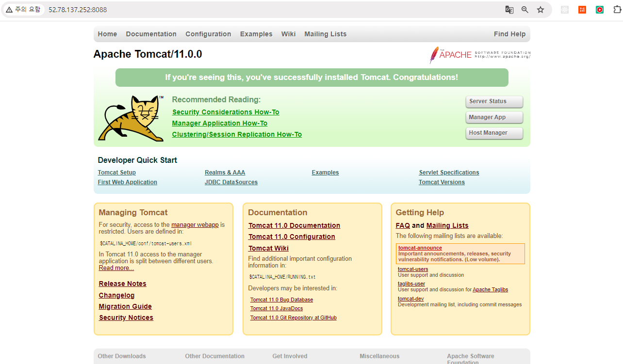623x364 pixels.
Task: Open the JDBC DataSources link
Action: point(231,182)
